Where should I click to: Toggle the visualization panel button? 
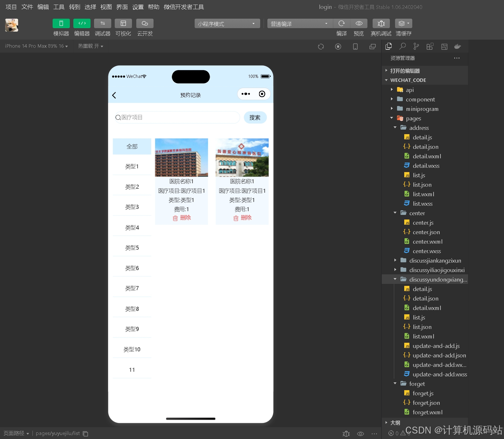click(x=123, y=24)
